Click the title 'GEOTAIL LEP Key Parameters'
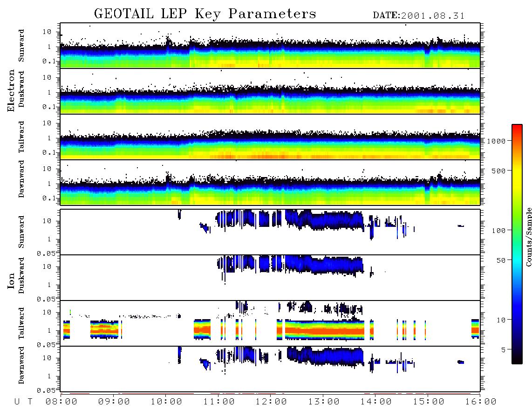Screen dimensions: 532x410 205,14
